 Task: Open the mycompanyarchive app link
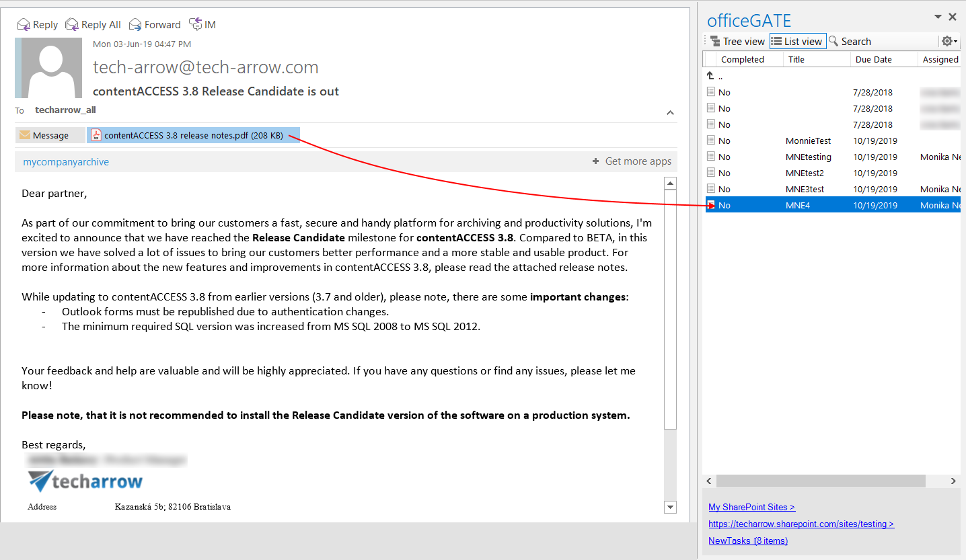point(66,162)
